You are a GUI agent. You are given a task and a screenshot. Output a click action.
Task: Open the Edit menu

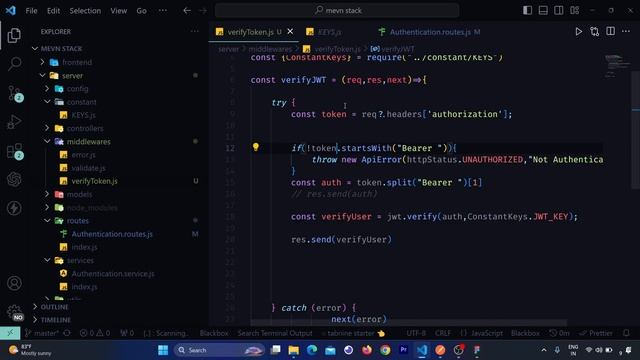click(53, 11)
